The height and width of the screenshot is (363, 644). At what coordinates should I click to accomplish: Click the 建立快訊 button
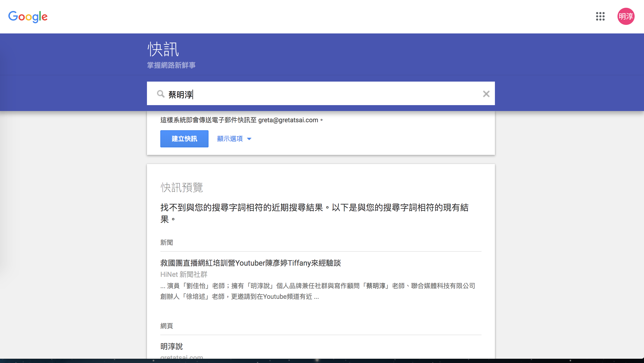(x=184, y=139)
